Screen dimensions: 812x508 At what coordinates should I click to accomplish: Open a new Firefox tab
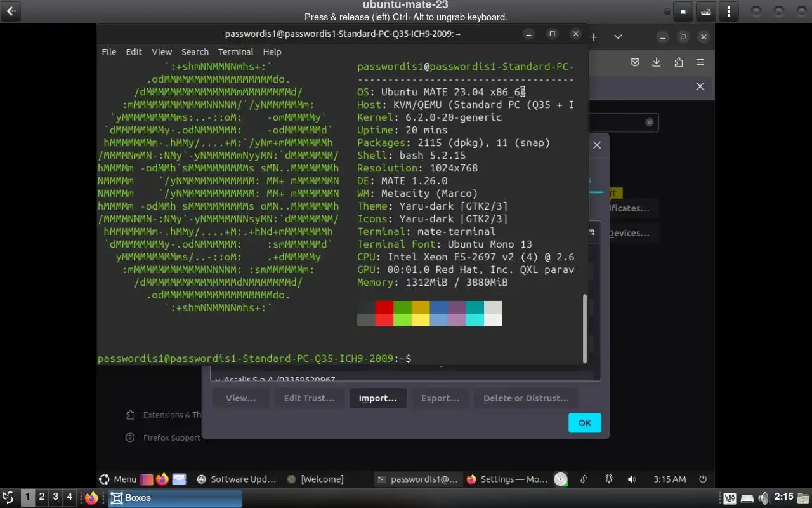[594, 37]
